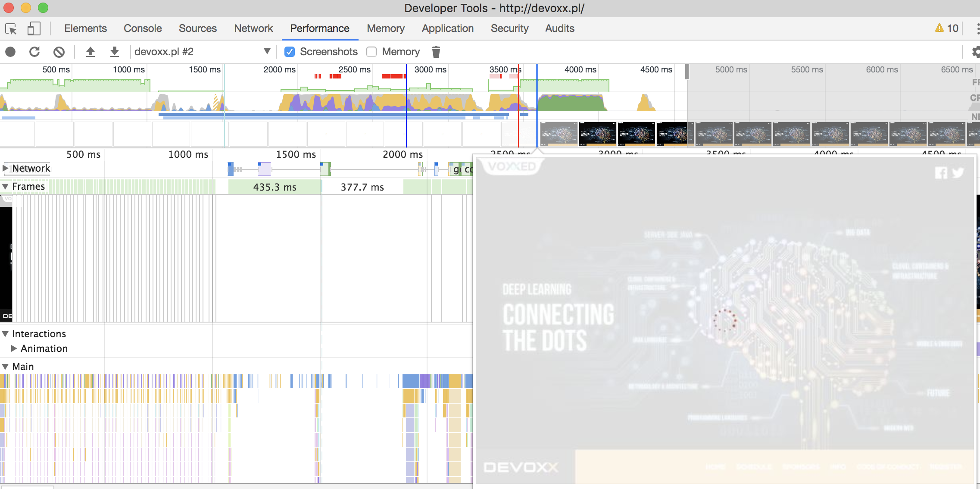Select the inspect element picker icon
Viewport: 980px width, 489px height.
[x=11, y=29]
